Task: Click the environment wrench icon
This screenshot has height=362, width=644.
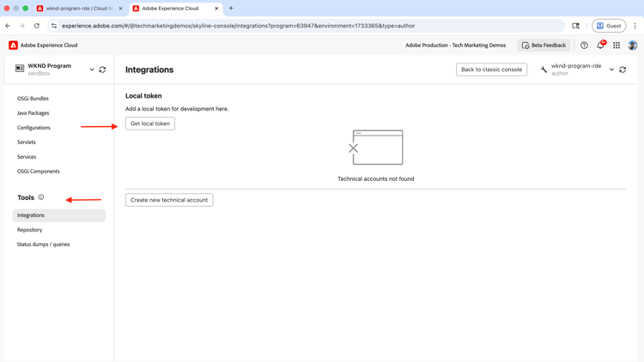Action: click(x=544, y=69)
